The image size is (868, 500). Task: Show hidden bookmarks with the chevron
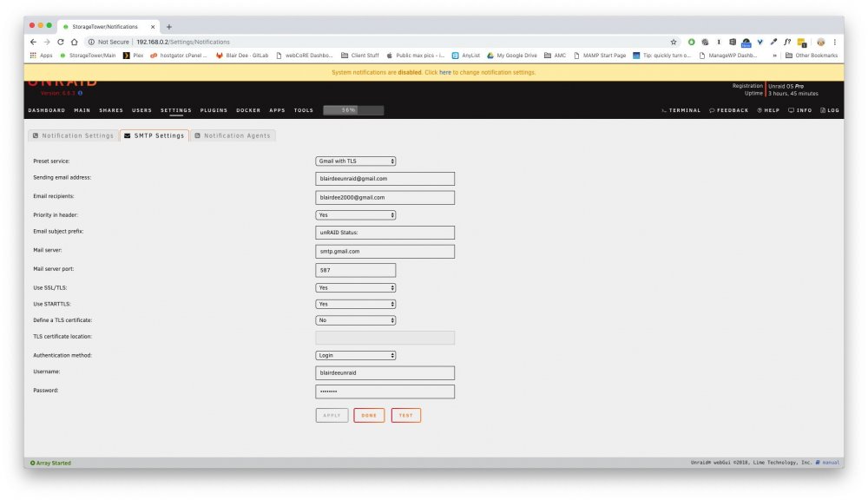774,56
